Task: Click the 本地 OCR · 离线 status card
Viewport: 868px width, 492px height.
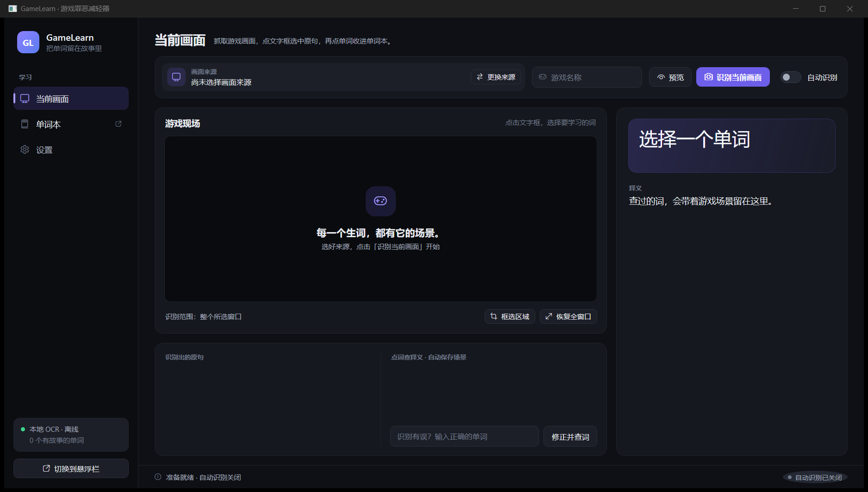Action: click(x=71, y=435)
